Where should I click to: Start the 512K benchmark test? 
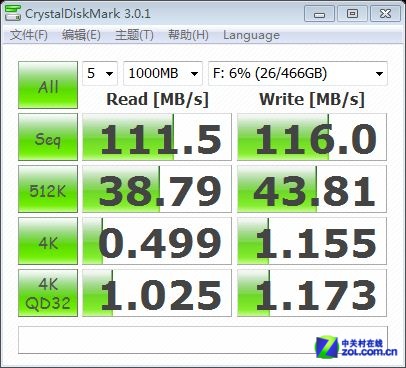(48, 189)
